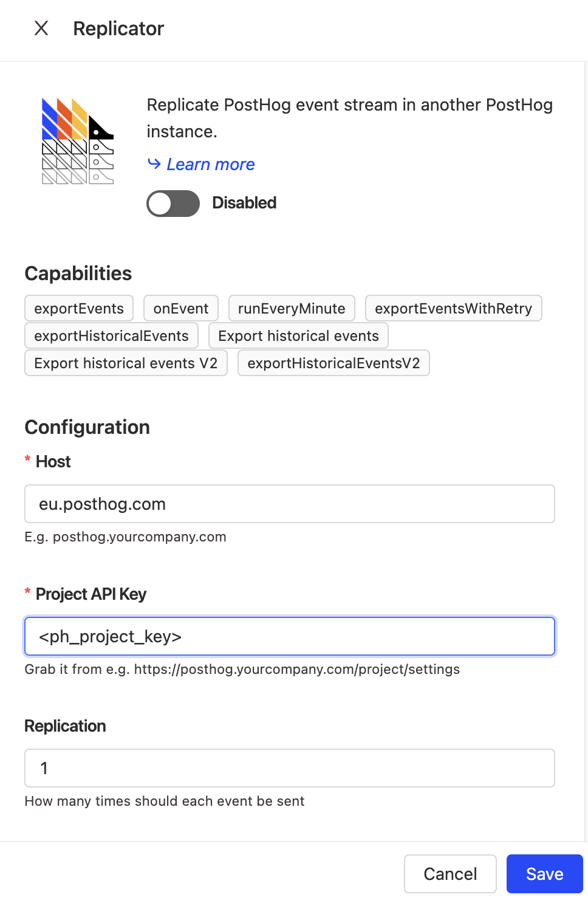Click the Disabled label text

(x=244, y=203)
